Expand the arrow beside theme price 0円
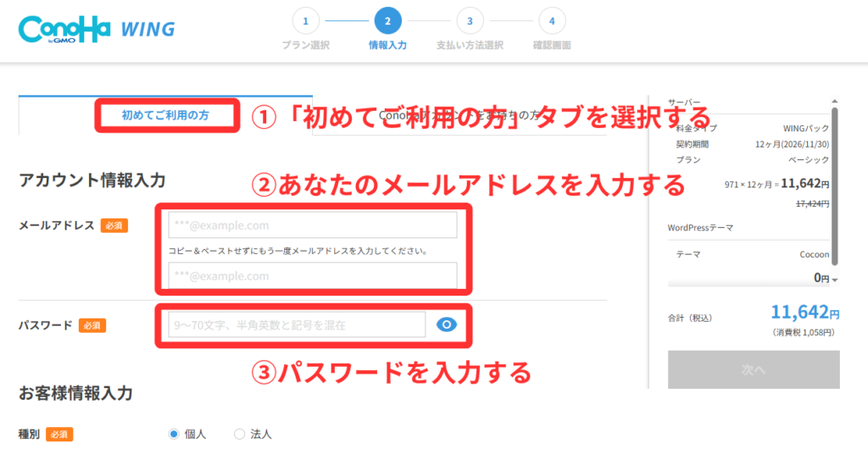 tap(835, 280)
